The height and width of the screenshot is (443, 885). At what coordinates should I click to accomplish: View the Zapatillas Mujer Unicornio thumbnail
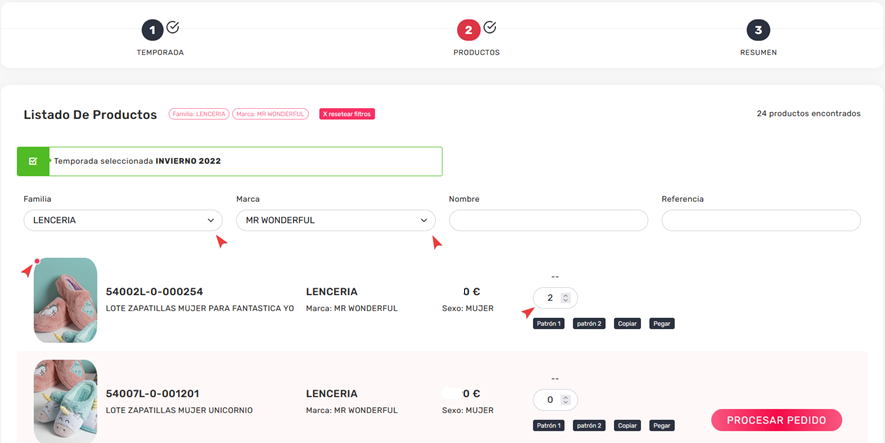65,400
